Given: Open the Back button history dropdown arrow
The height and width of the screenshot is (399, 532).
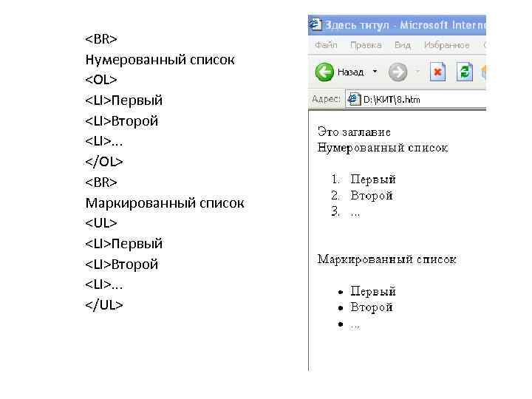Looking at the screenshot, I should coord(375,71).
